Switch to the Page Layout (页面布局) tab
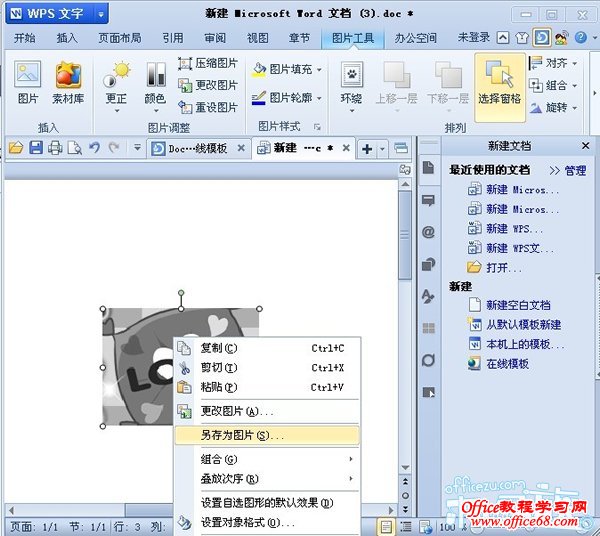600x536 pixels. click(119, 37)
